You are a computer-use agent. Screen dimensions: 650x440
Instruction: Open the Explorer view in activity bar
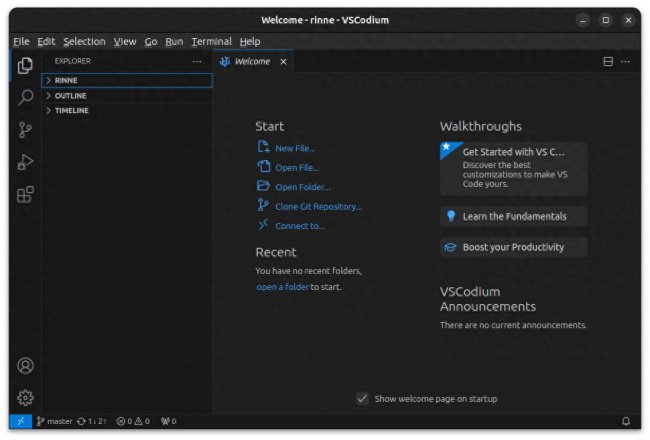click(25, 66)
